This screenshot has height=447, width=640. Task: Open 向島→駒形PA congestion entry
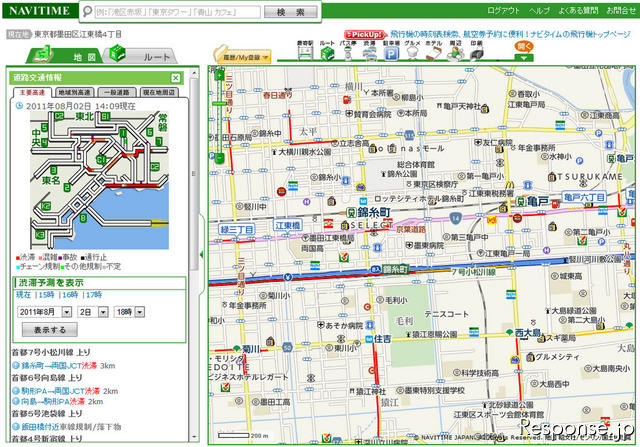coord(53,401)
